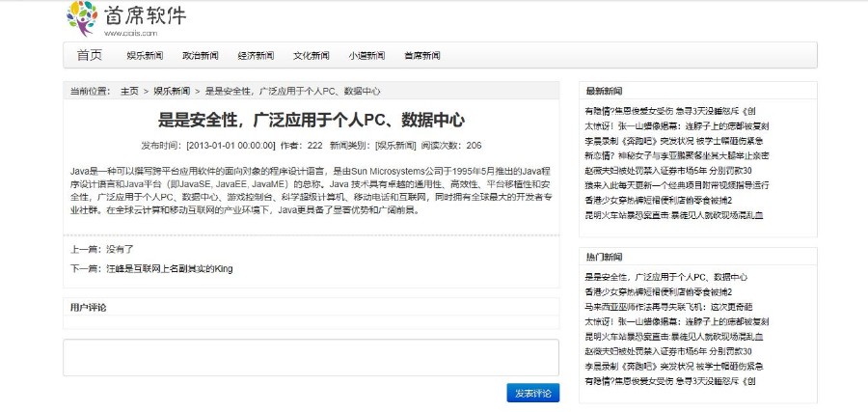Open 有隐情?焦恩俊爱女受伤 in 热门新闻 list
The height and width of the screenshot is (412, 868).
(x=670, y=381)
